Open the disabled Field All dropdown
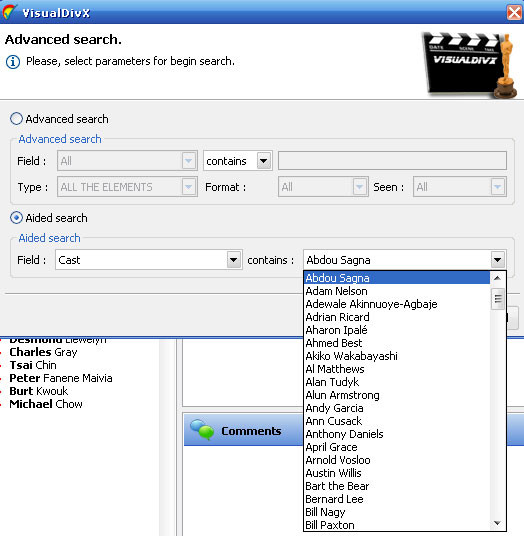 [189, 161]
